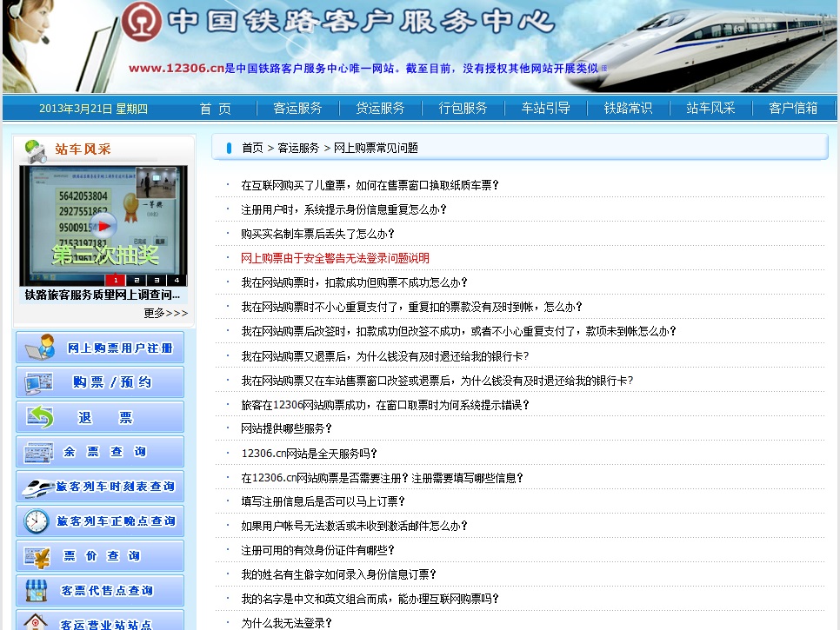Open the 旅客列车正晚点查询 button label
This screenshot has width=840, height=630.
tap(117, 521)
